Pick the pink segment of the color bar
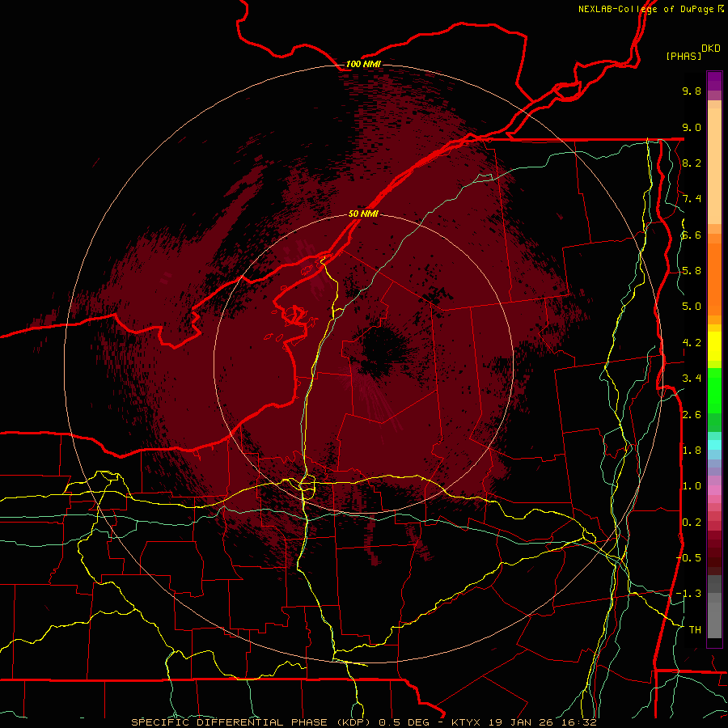Screen dimensions: 728x728 714,490
